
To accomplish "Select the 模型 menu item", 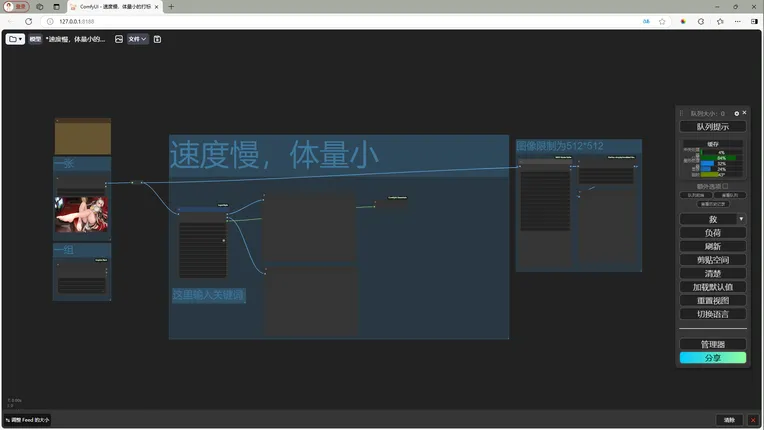I will (35, 39).
